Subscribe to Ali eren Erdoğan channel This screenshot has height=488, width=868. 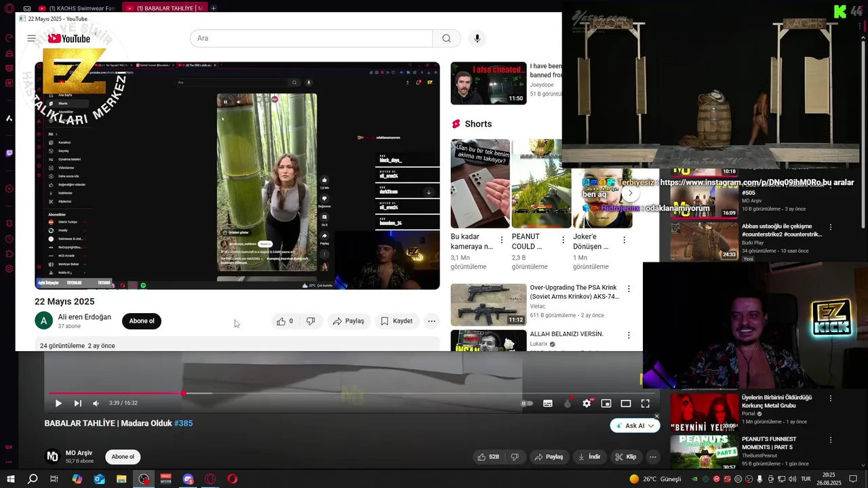[142, 321]
